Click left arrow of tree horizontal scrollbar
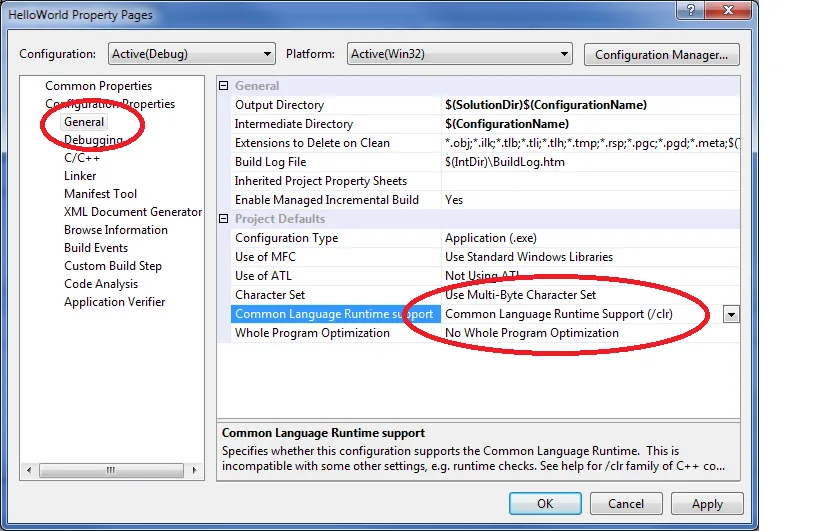This screenshot has height=531, width=819. coord(29,470)
